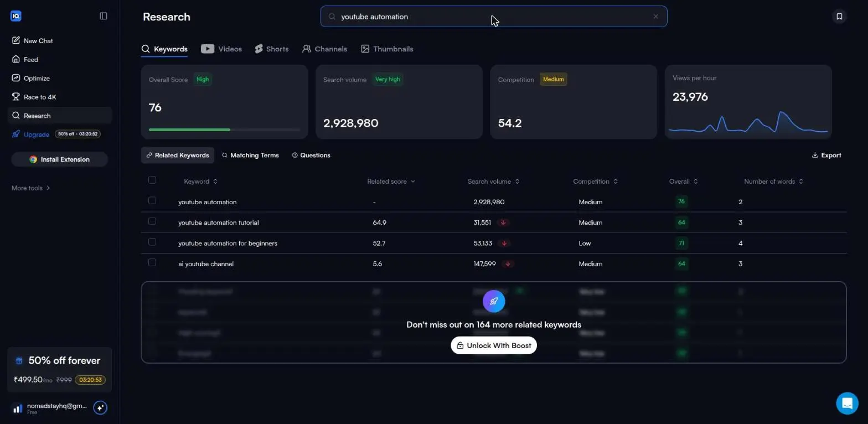Screen dimensions: 868x424
Task: Click keyword youtube automation for beginners
Action: click(x=228, y=243)
